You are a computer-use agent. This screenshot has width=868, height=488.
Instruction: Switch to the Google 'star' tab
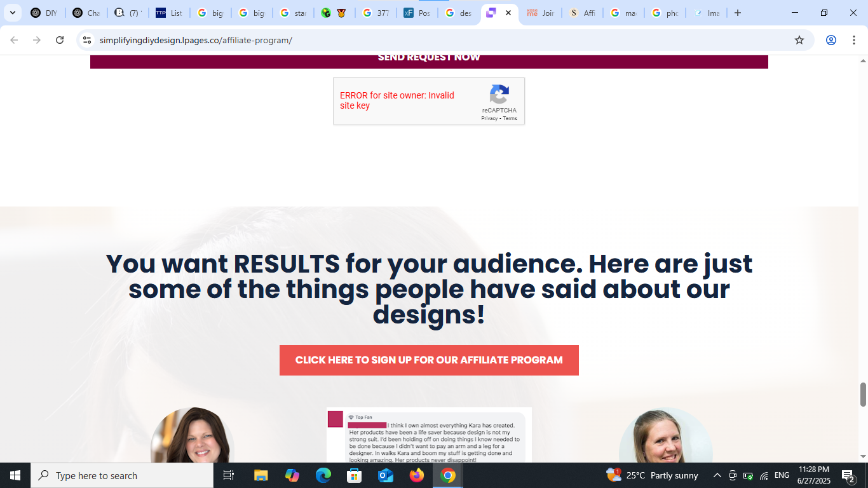pyautogui.click(x=293, y=13)
